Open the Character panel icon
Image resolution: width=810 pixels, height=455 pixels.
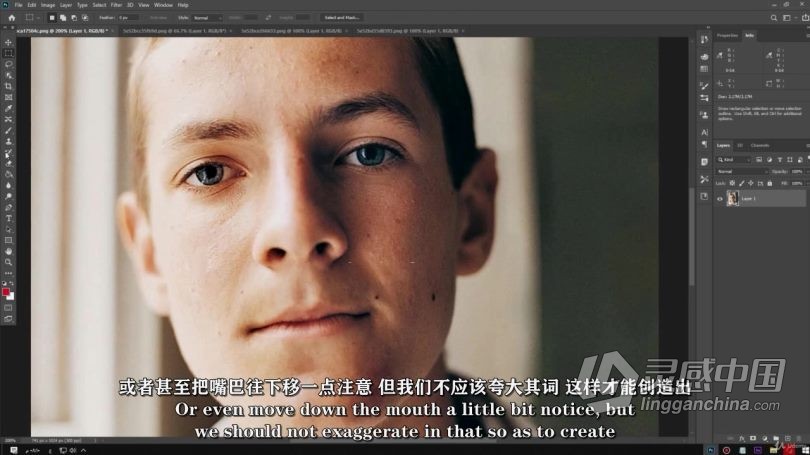tap(704, 132)
